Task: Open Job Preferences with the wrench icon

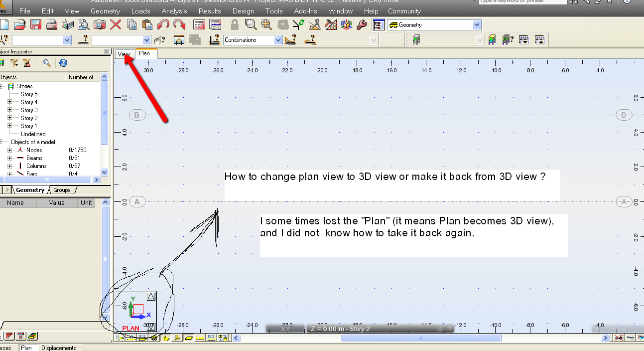Action: 362,24
